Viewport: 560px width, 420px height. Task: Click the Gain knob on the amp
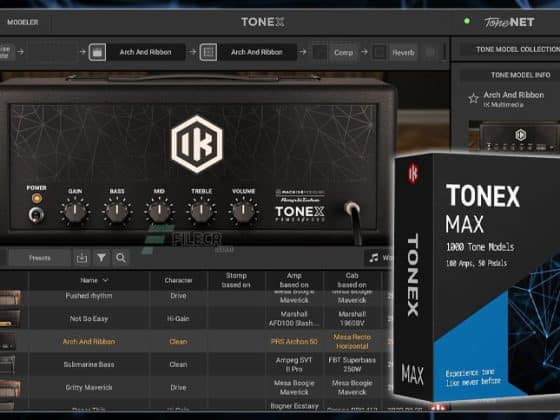75,212
